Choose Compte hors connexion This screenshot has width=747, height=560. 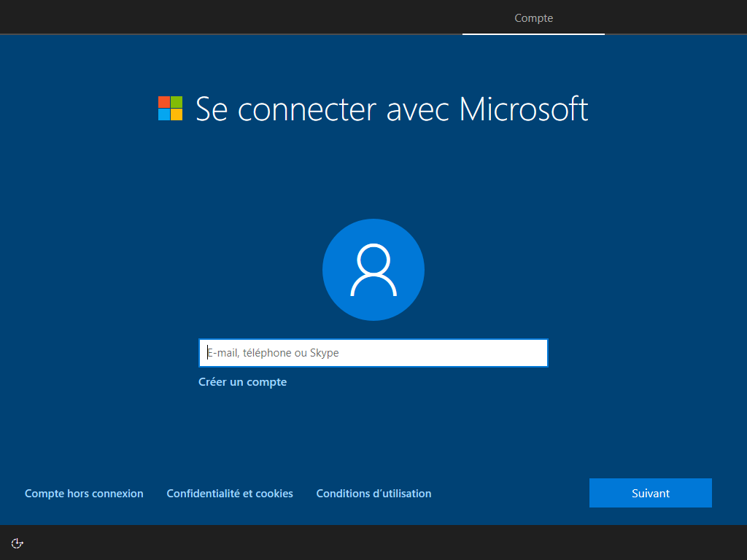pos(84,494)
